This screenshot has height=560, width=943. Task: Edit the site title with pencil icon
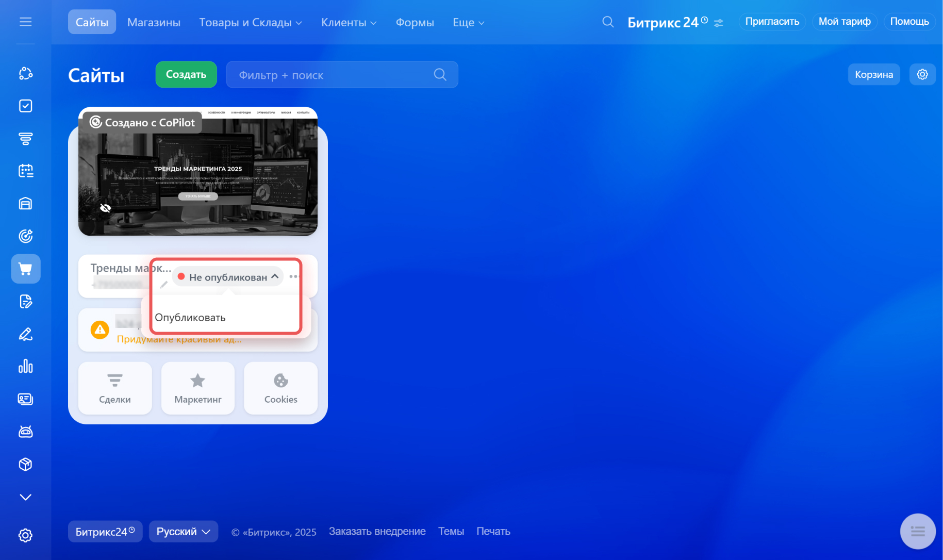[x=163, y=284]
